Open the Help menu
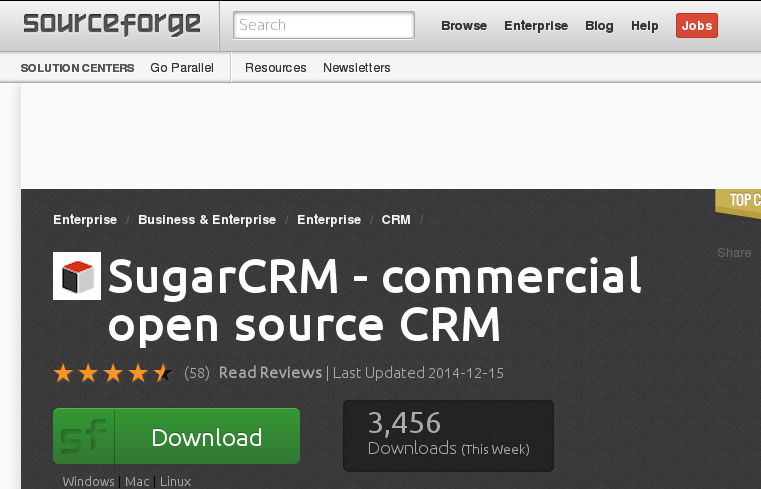761x489 pixels. [645, 26]
